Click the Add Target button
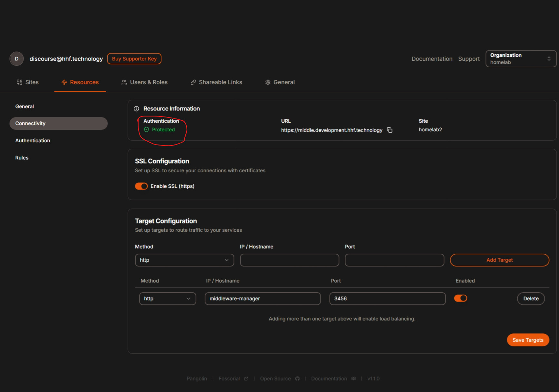Image resolution: width=559 pixels, height=392 pixels. pyautogui.click(x=499, y=260)
